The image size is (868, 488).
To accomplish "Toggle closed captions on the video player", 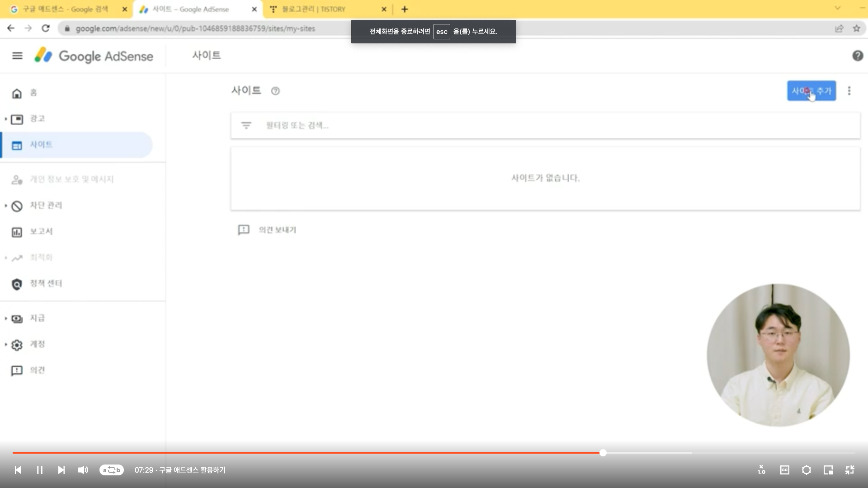I will pyautogui.click(x=784, y=470).
